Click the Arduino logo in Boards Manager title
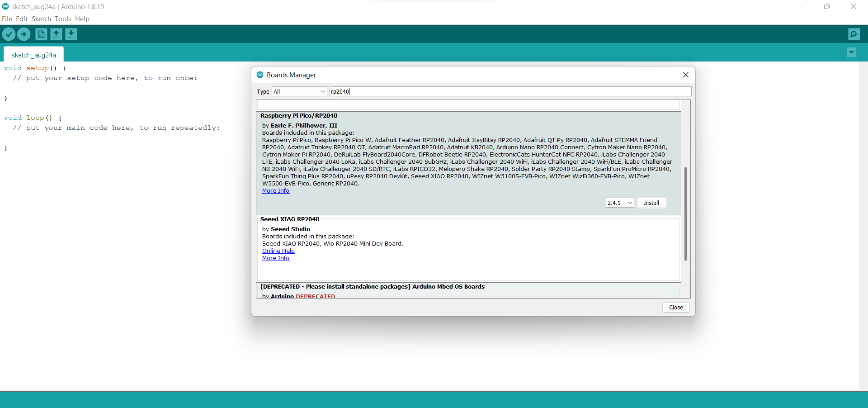 (x=260, y=75)
